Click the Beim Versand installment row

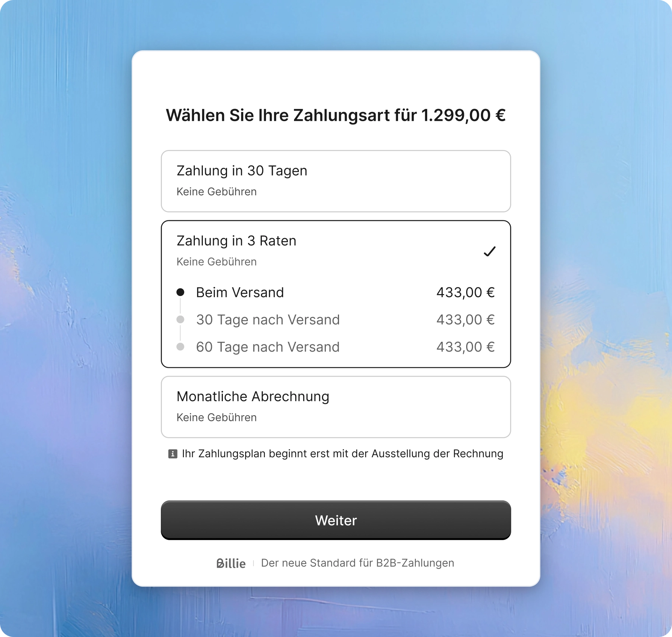[x=240, y=292]
